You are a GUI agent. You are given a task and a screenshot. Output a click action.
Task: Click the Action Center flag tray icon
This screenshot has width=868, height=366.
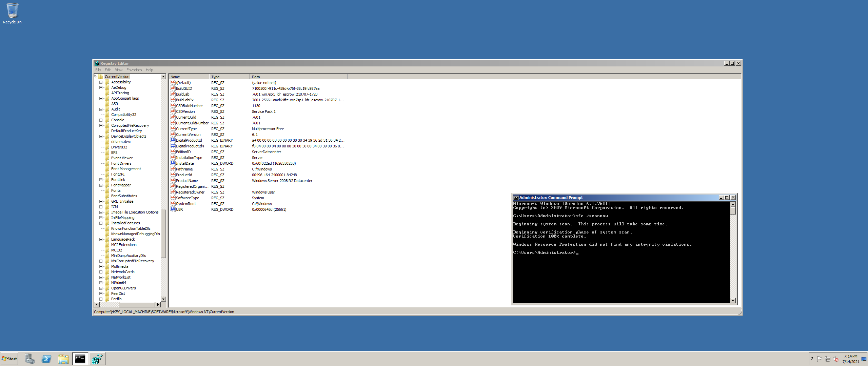tap(819, 359)
